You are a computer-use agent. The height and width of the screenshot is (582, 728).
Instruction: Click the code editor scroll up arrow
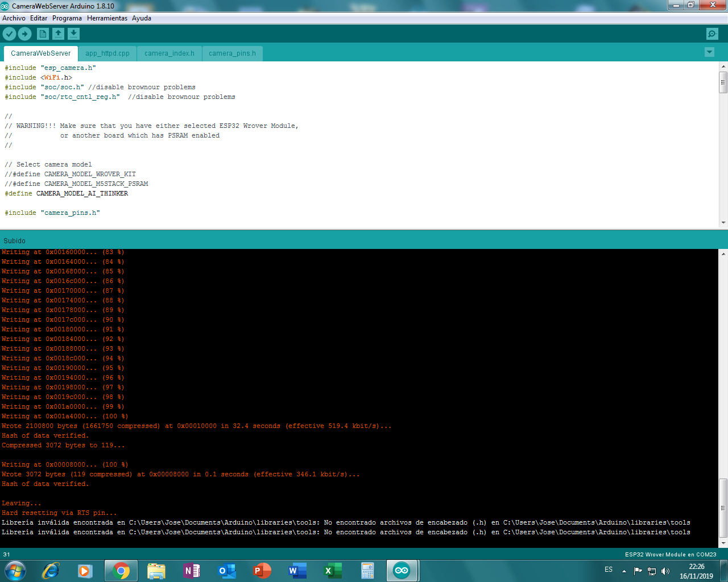pos(723,66)
